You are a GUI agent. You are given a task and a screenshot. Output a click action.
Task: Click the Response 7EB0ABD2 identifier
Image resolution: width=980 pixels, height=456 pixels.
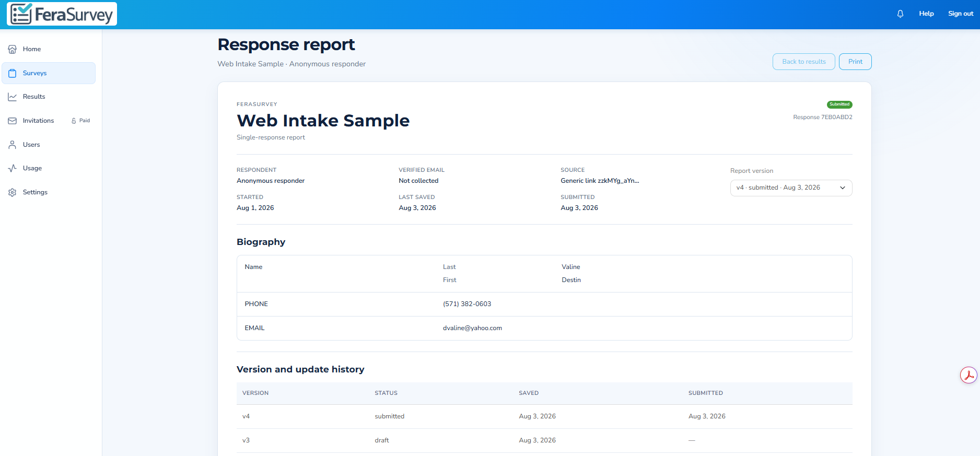823,117
